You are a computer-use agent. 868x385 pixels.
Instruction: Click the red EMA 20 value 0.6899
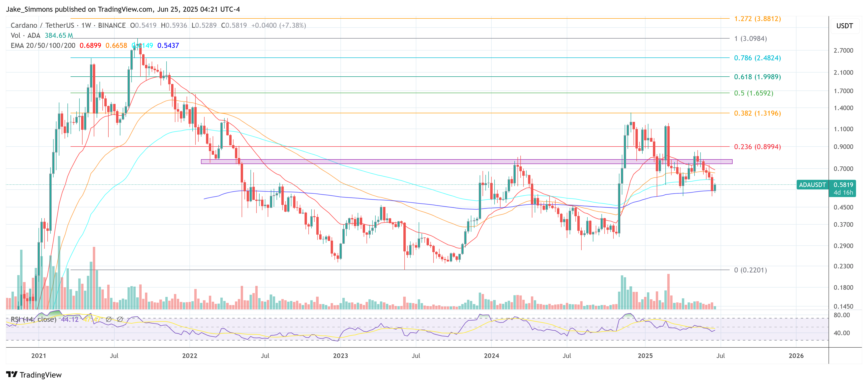pos(90,45)
